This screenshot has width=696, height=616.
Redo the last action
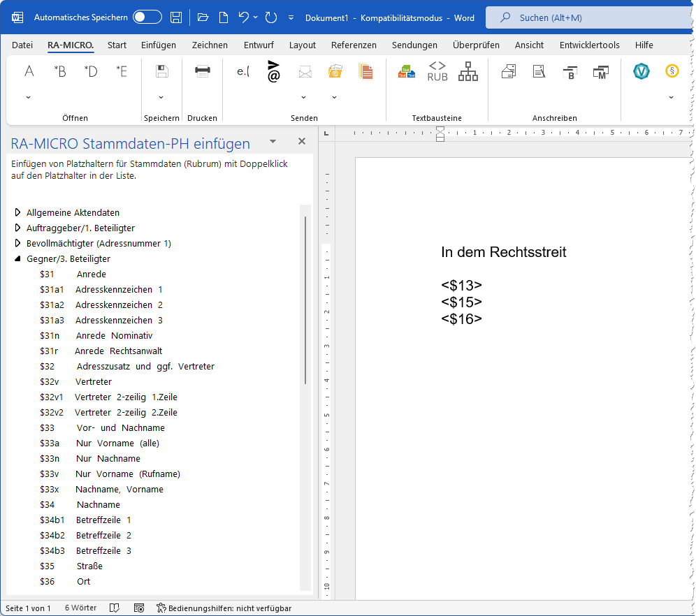(270, 17)
